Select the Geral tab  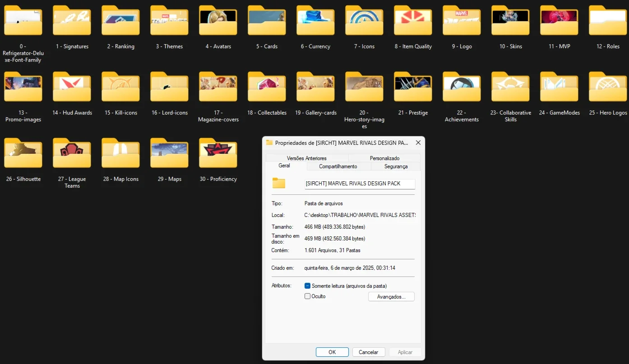pyautogui.click(x=284, y=166)
